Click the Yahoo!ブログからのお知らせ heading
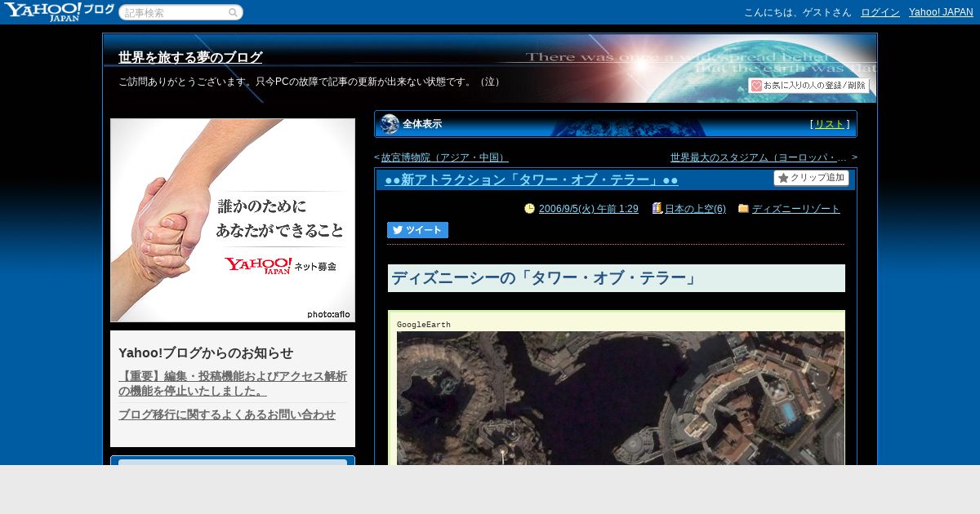 [x=206, y=353]
